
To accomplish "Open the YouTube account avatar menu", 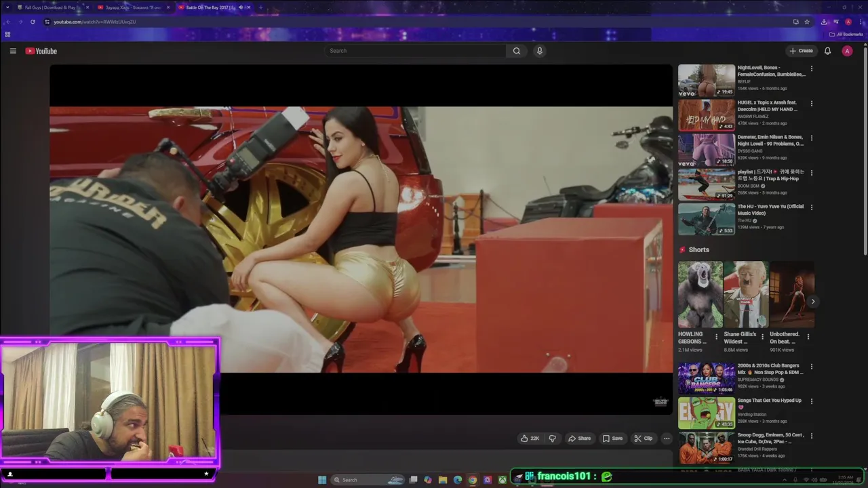I will click(x=847, y=51).
